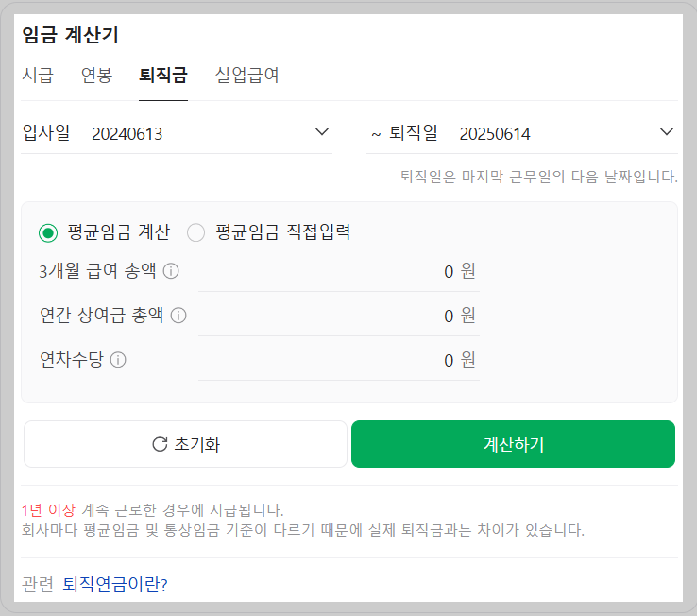Click the 연간 상여금 총액 label
The width and height of the screenshot is (697, 616).
point(101,316)
